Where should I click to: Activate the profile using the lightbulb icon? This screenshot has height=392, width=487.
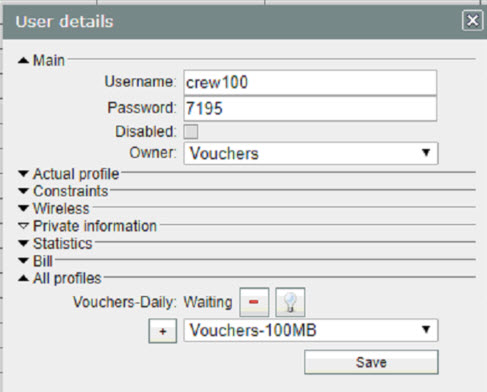point(290,302)
